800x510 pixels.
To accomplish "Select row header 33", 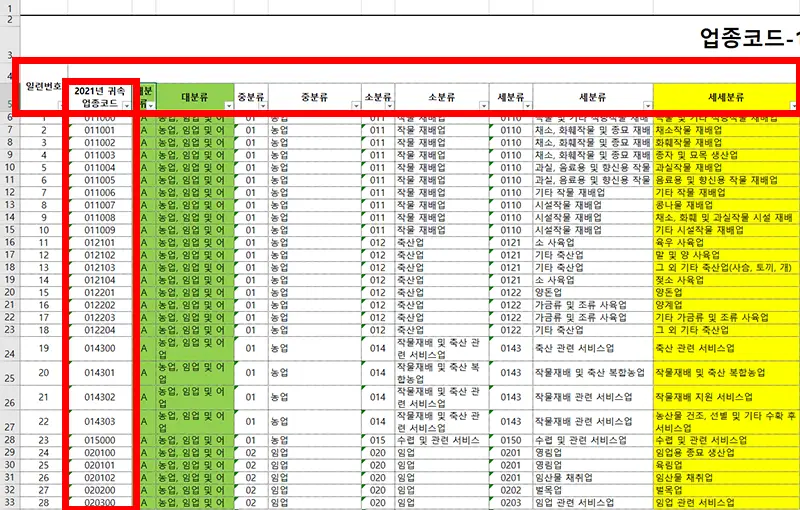I will pyautogui.click(x=10, y=503).
